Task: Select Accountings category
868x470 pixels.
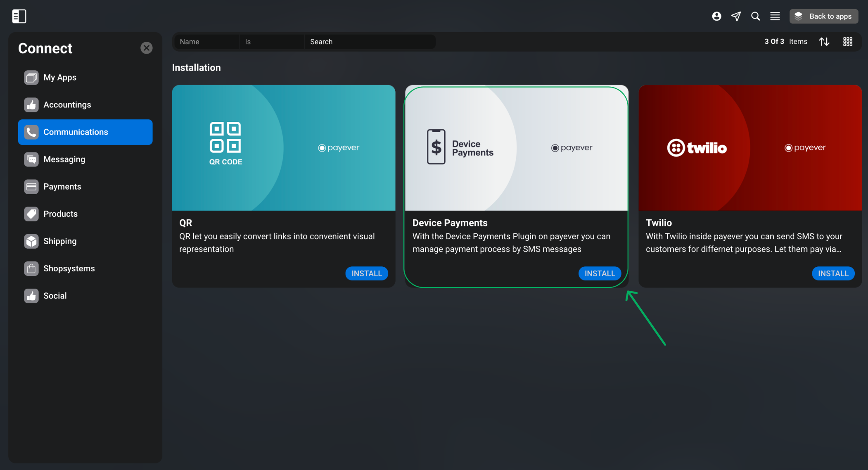Action: pos(85,105)
